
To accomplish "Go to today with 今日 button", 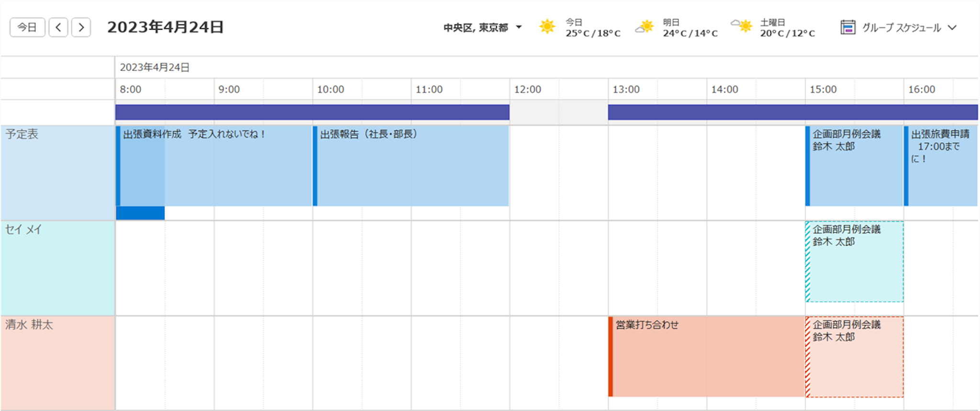I will click(x=27, y=27).
